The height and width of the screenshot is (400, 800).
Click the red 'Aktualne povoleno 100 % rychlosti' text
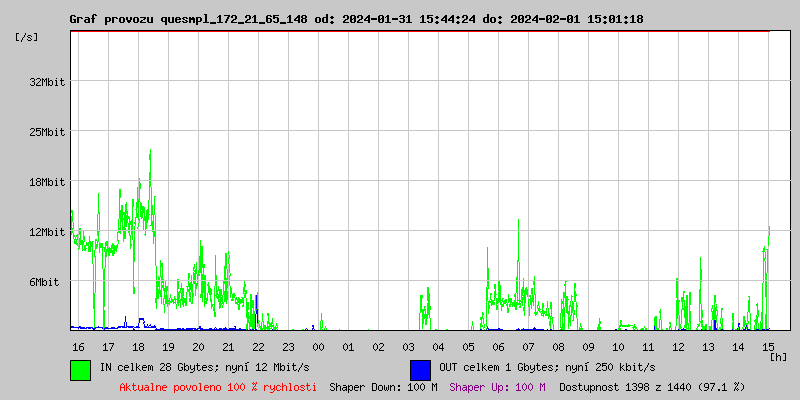(218, 386)
